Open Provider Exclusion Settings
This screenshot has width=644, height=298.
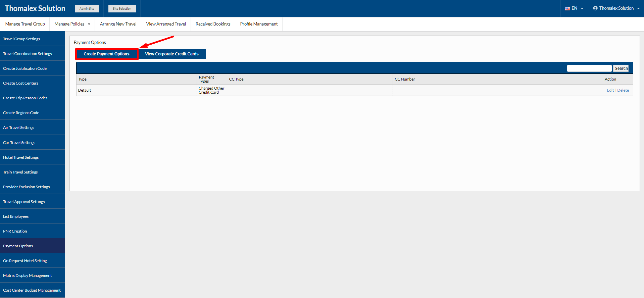click(x=33, y=187)
